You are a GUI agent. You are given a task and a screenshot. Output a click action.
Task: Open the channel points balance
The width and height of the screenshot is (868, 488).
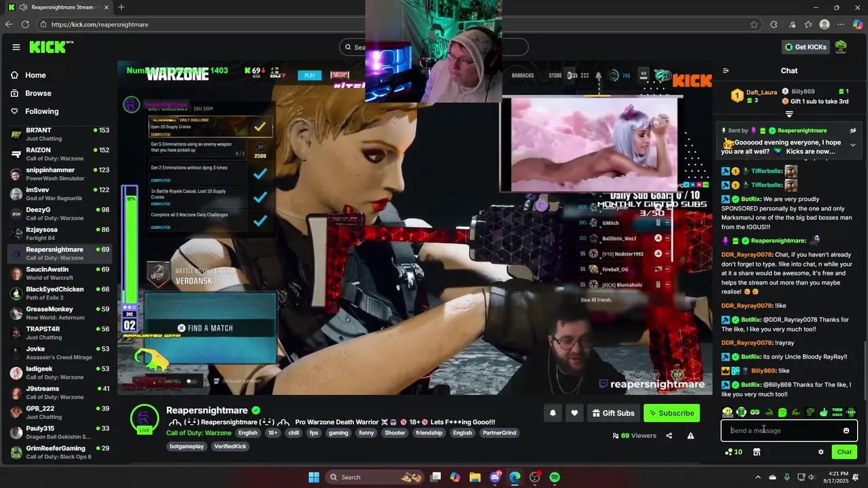(733, 452)
